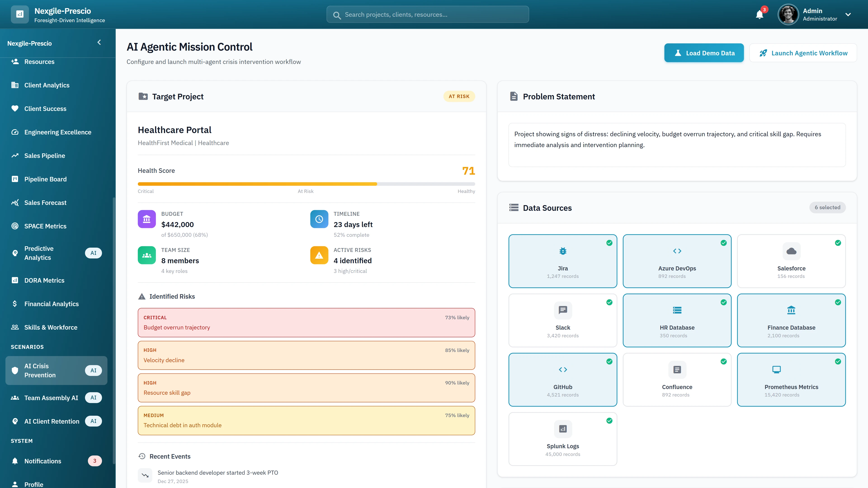
Task: Launch the Agentic Workflow
Action: pyautogui.click(x=803, y=53)
